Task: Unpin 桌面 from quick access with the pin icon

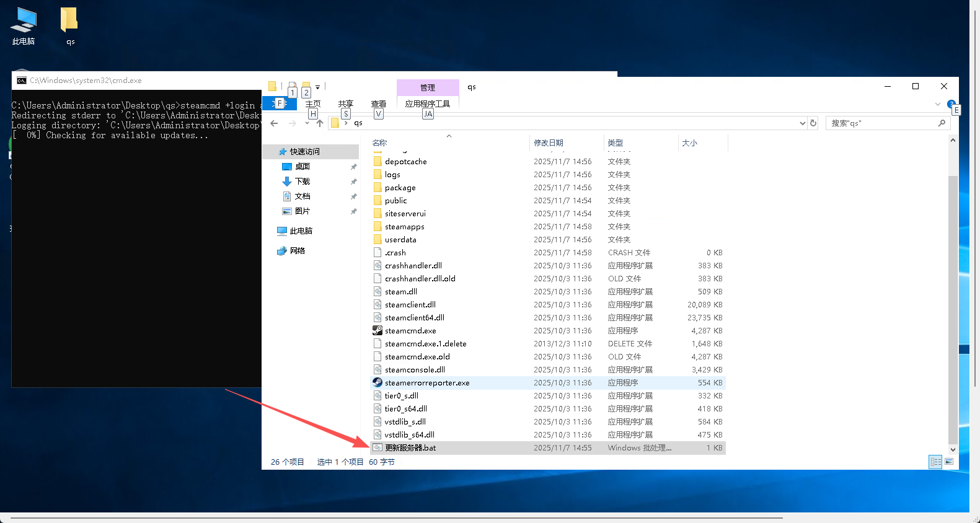Action: 353,167
